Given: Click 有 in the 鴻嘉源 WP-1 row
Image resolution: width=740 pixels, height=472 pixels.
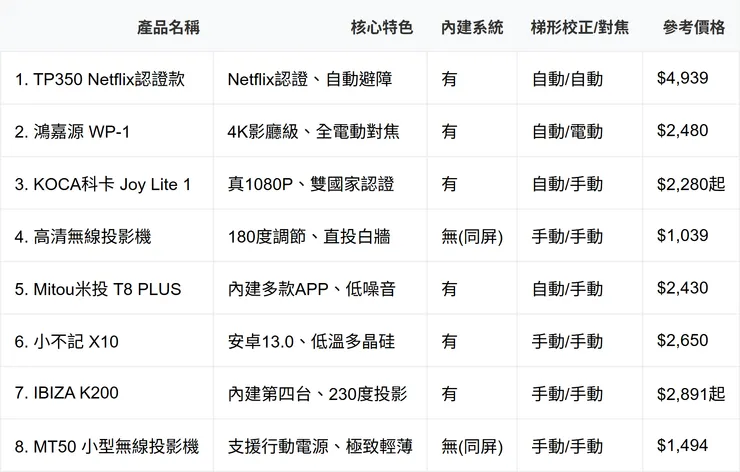Looking at the screenshot, I should 449,132.
